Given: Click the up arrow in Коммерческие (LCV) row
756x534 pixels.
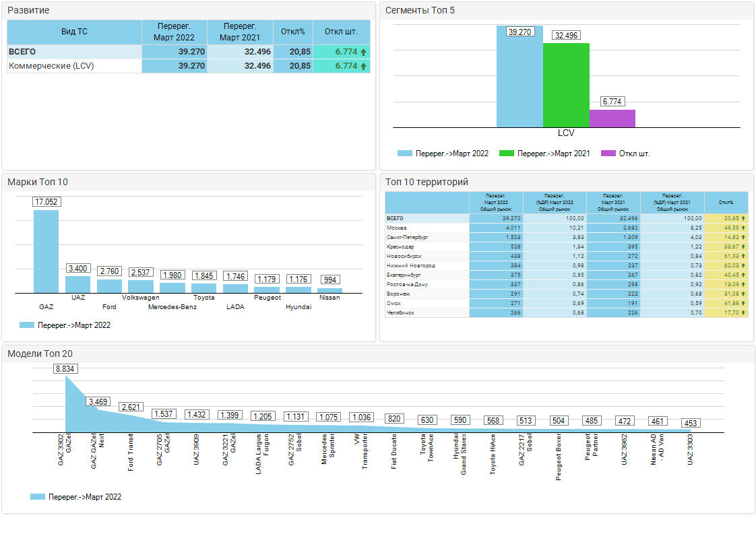Looking at the screenshot, I should pyautogui.click(x=364, y=66).
